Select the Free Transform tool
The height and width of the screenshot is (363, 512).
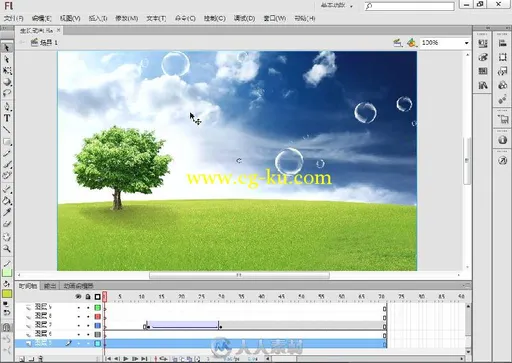(x=7, y=71)
